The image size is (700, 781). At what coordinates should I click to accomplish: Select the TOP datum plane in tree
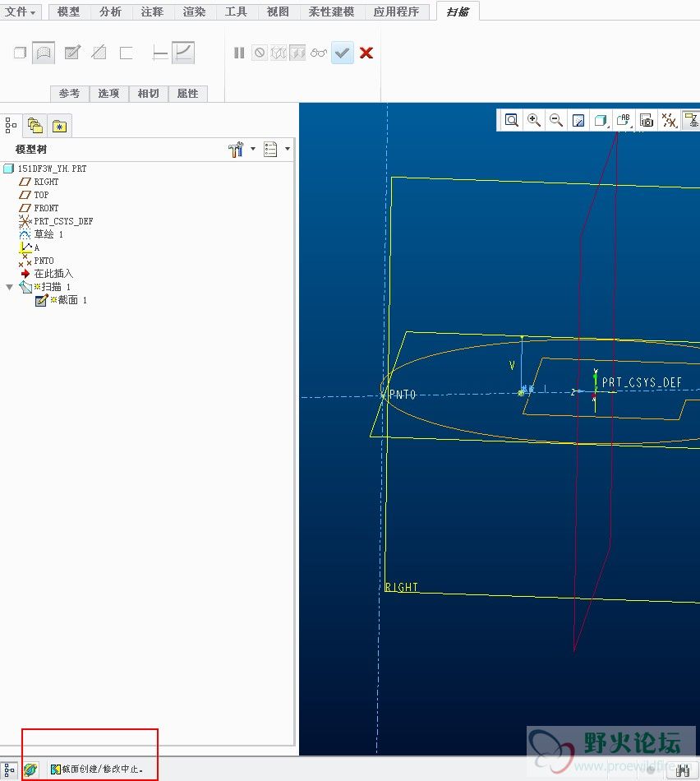coord(34,195)
